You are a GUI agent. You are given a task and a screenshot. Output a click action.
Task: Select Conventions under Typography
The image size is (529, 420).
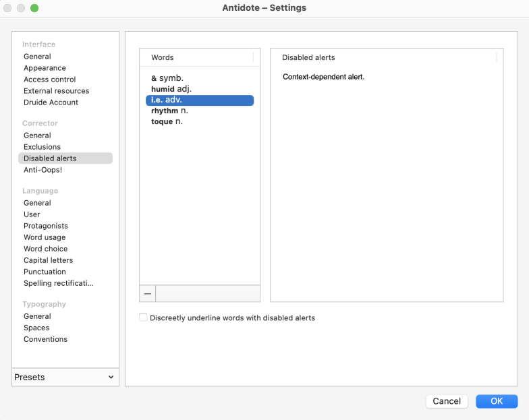(45, 339)
